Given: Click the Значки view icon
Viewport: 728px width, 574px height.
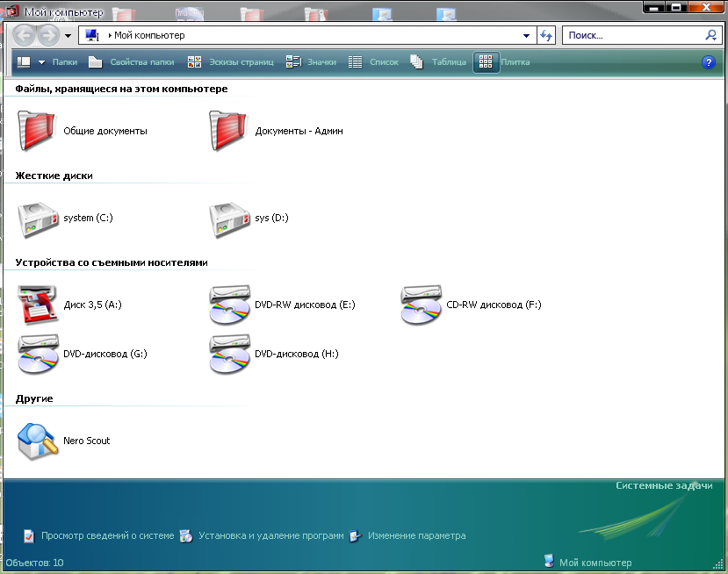Looking at the screenshot, I should click(x=293, y=61).
